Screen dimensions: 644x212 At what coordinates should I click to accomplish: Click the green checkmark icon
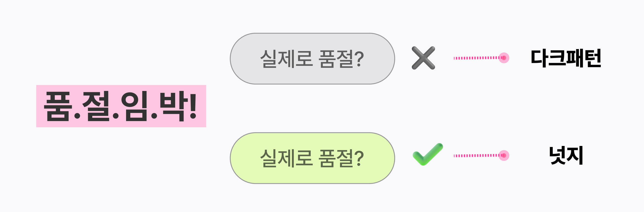(x=428, y=154)
